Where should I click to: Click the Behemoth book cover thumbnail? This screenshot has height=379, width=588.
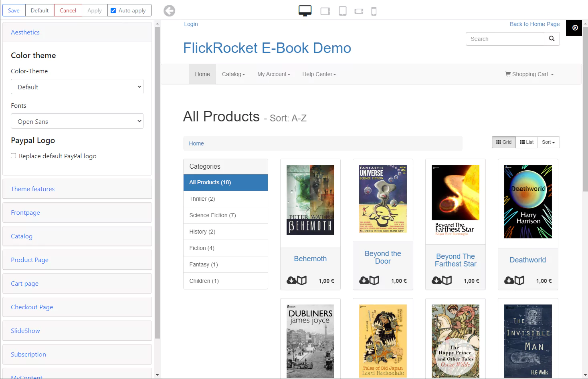310,200
